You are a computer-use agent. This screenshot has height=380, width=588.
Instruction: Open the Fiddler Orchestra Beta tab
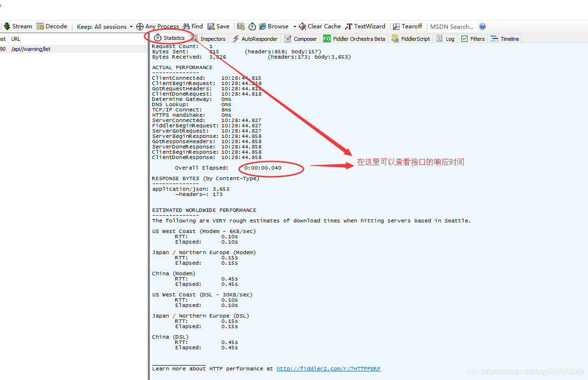354,39
